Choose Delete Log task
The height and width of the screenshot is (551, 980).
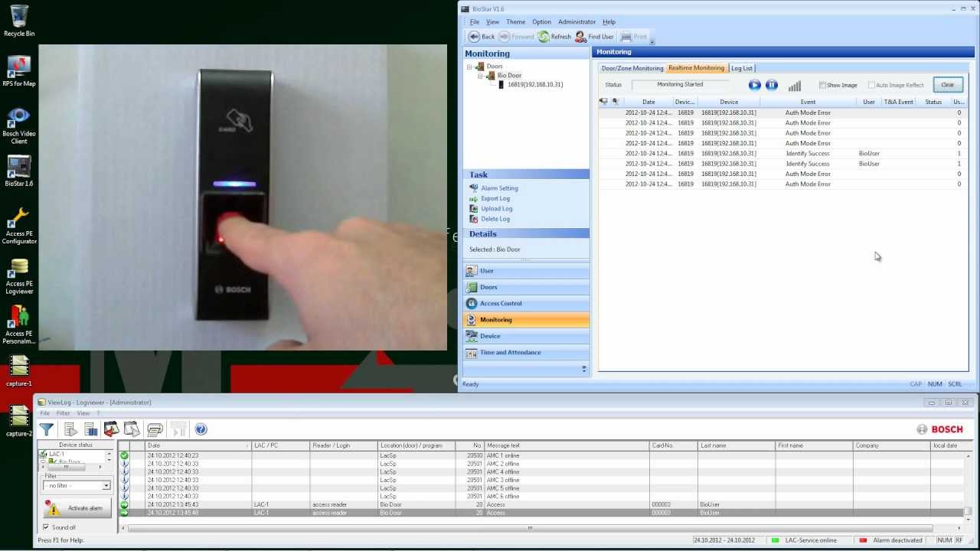tap(490, 219)
